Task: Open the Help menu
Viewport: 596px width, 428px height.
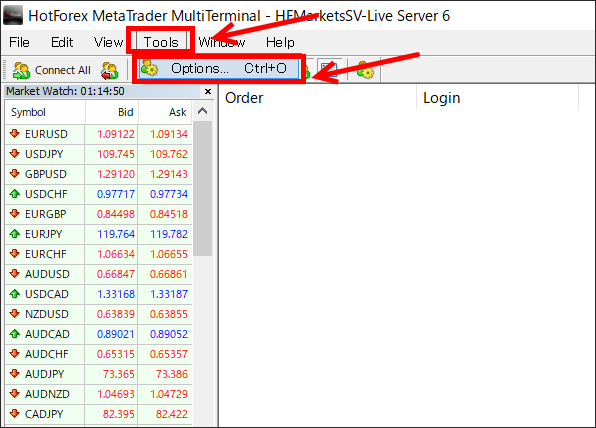Action: [x=280, y=42]
